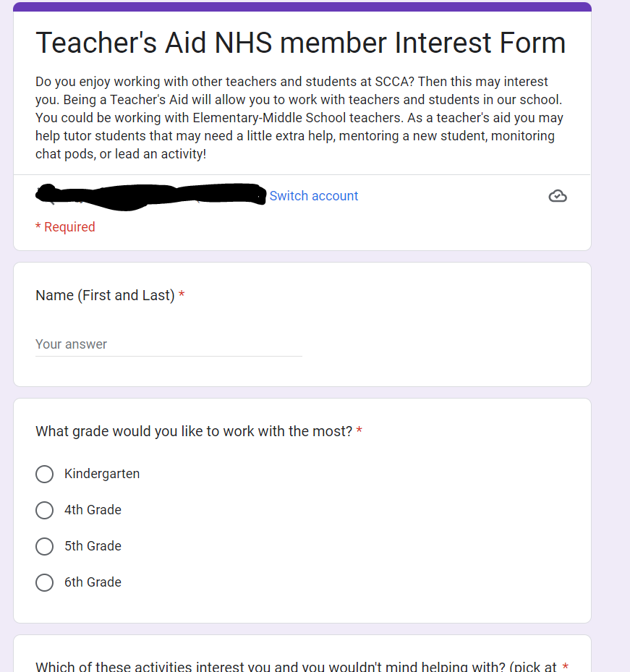Click the red '* Required' notice
The height and width of the screenshot is (672, 630).
click(x=65, y=227)
